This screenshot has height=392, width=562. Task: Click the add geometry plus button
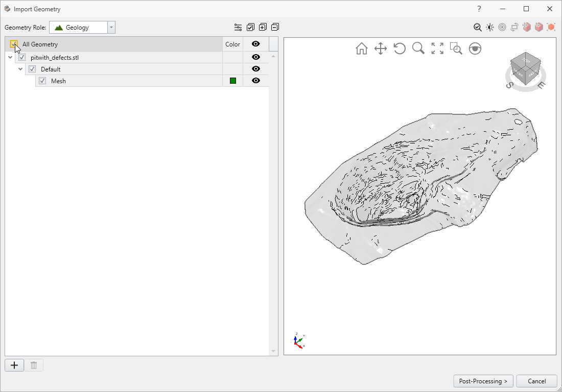[14, 365]
